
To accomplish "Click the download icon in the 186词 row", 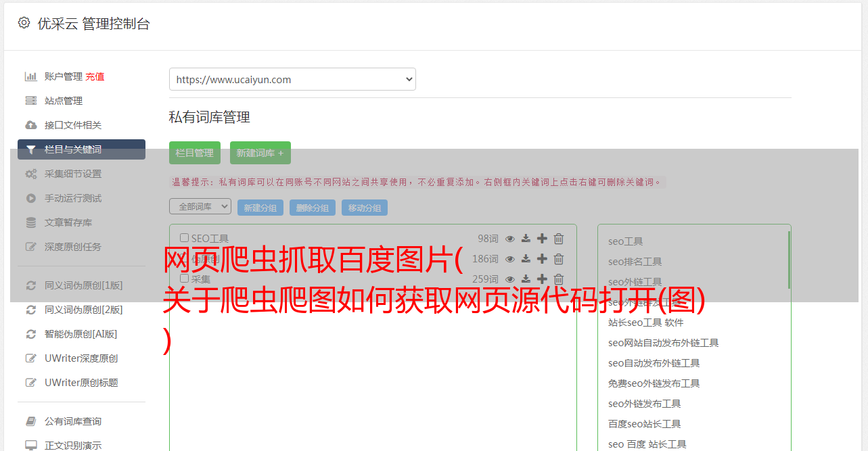I will click(x=526, y=259).
